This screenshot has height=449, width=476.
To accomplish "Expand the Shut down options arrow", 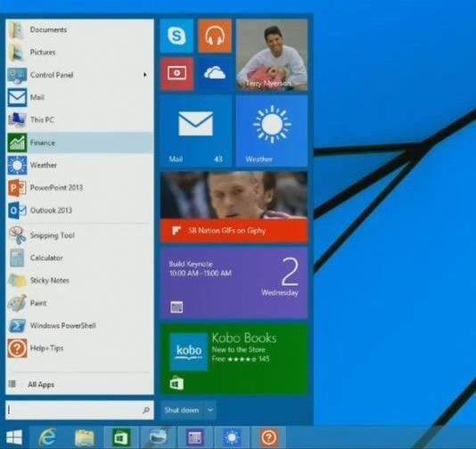I will (210, 410).
